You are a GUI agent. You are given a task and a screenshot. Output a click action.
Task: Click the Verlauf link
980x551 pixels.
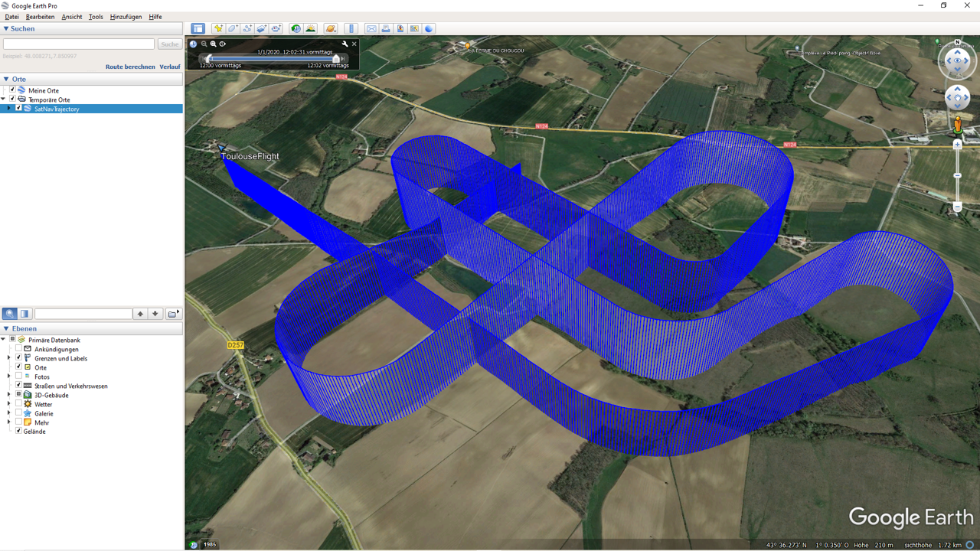pos(170,67)
